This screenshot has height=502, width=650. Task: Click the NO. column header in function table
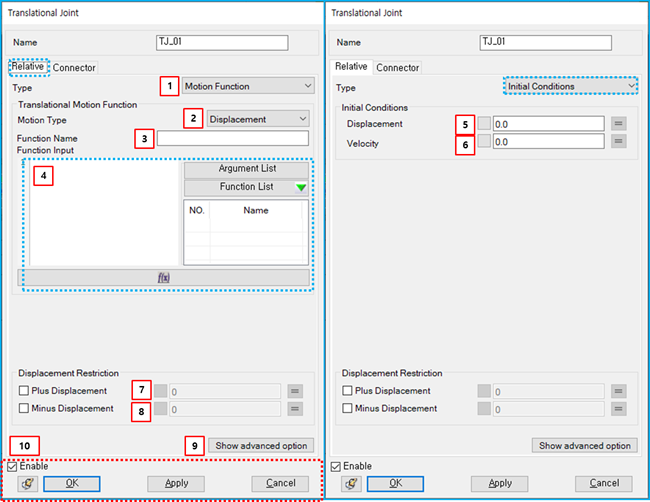pos(197,210)
